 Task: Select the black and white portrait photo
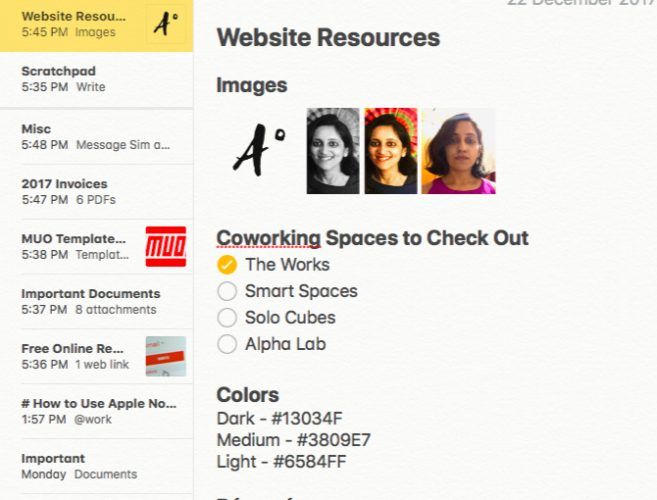[x=333, y=151]
